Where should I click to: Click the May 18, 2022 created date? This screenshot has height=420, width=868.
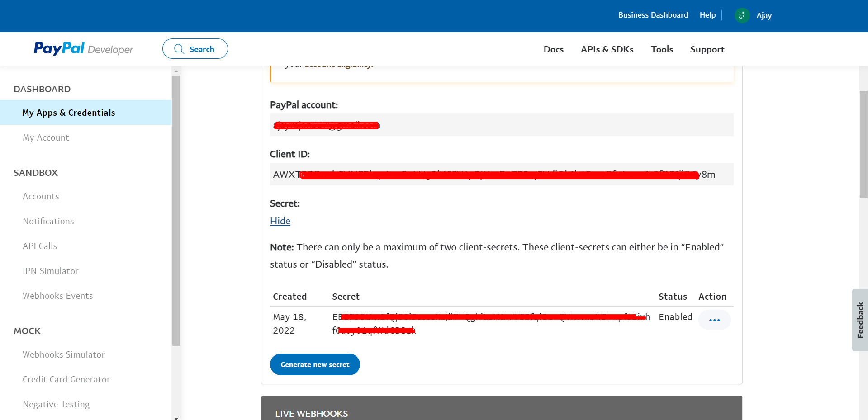coord(289,324)
